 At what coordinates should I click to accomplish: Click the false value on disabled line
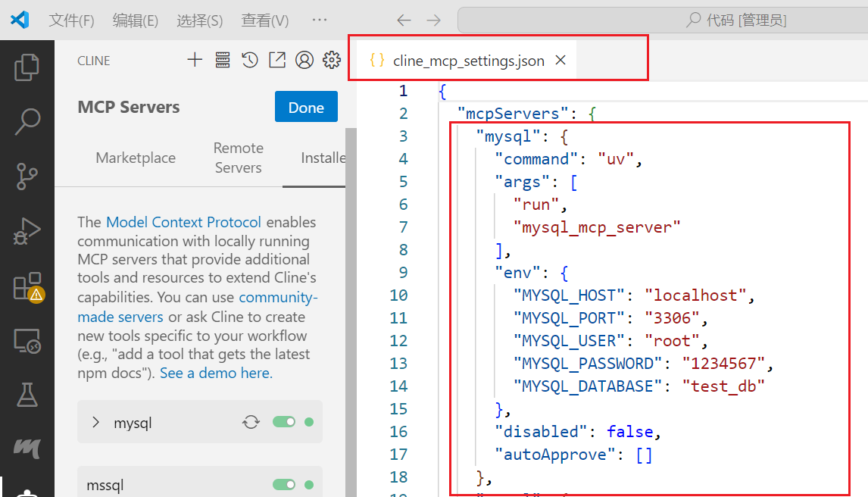coord(630,431)
